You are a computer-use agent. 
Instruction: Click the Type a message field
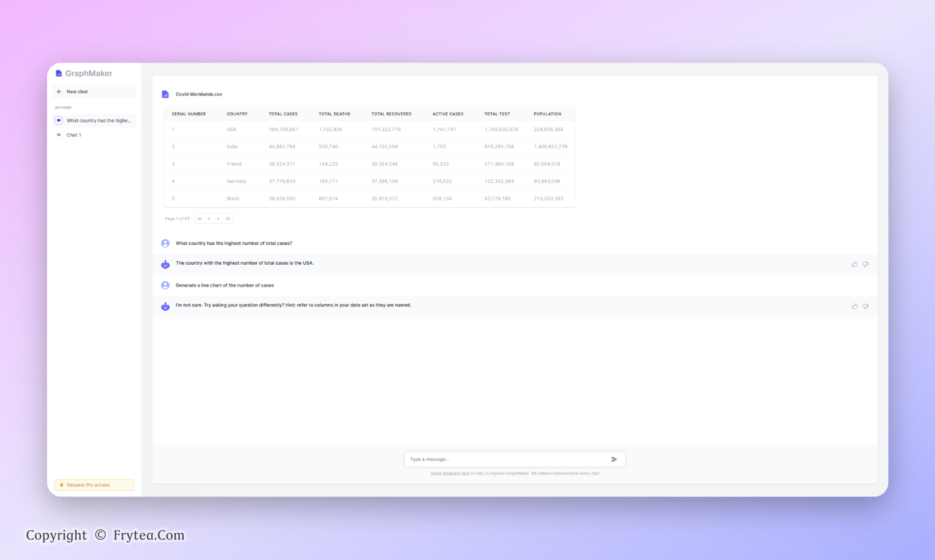505,459
